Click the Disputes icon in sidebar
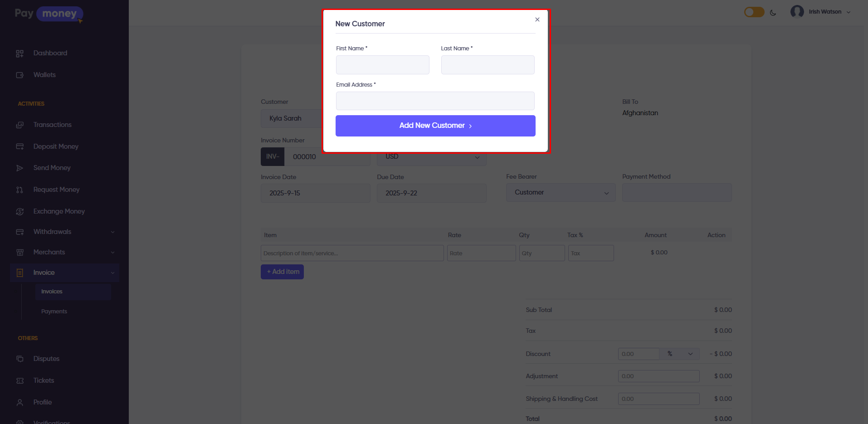 click(x=20, y=359)
